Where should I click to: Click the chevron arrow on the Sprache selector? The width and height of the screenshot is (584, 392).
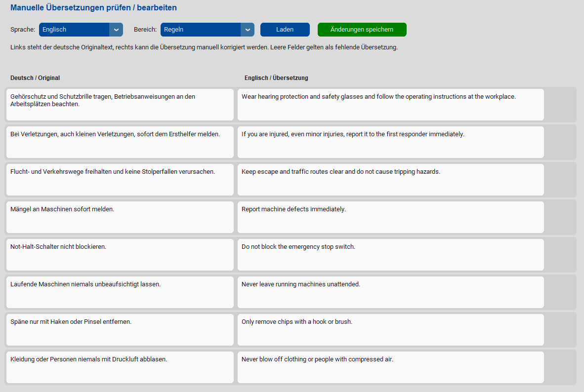tap(116, 30)
